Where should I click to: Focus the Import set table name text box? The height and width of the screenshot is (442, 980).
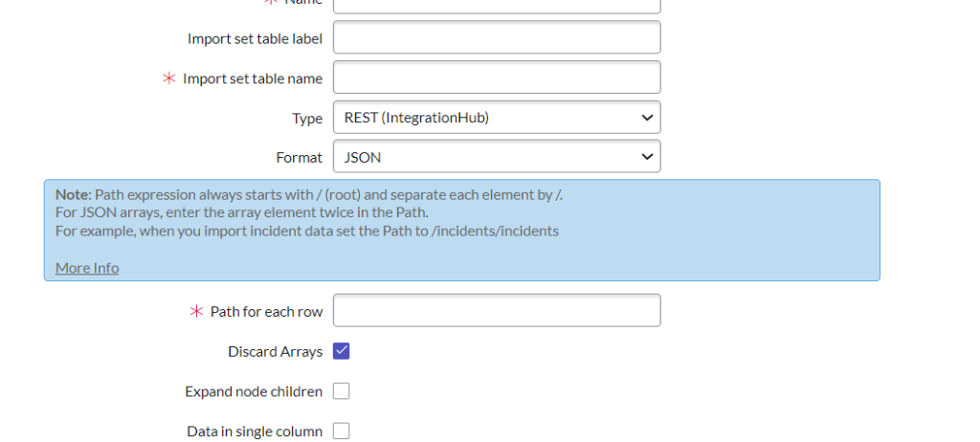(x=497, y=78)
